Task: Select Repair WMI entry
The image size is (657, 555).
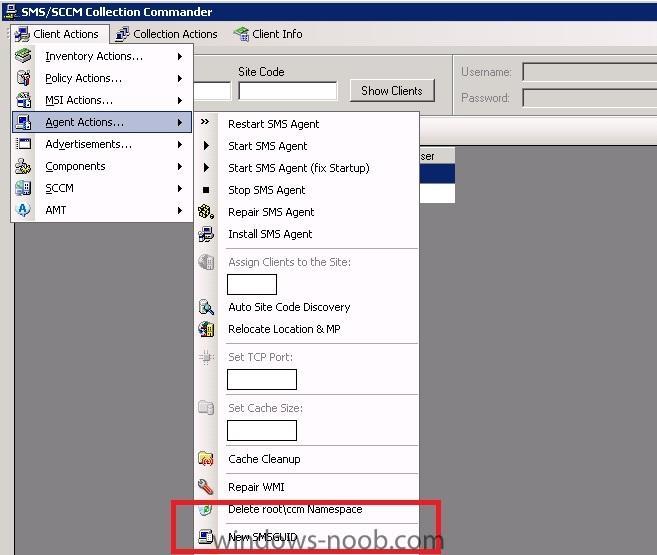Action: [307, 487]
